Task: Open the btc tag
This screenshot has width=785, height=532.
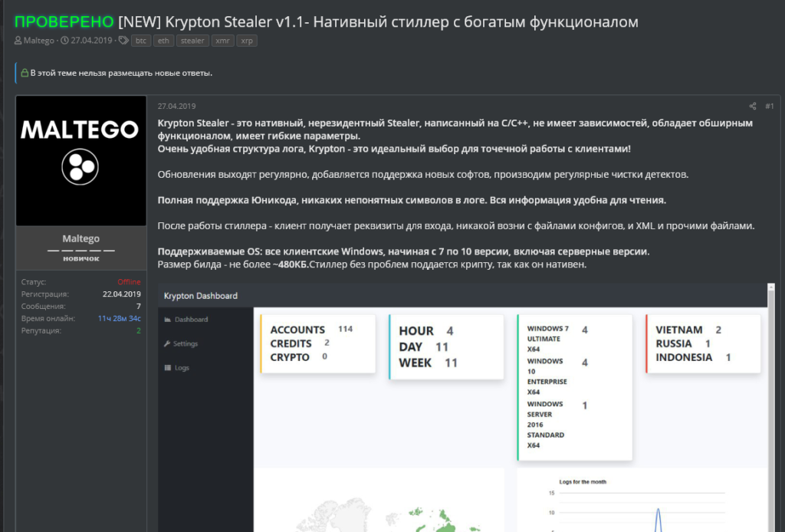Action: [x=140, y=41]
